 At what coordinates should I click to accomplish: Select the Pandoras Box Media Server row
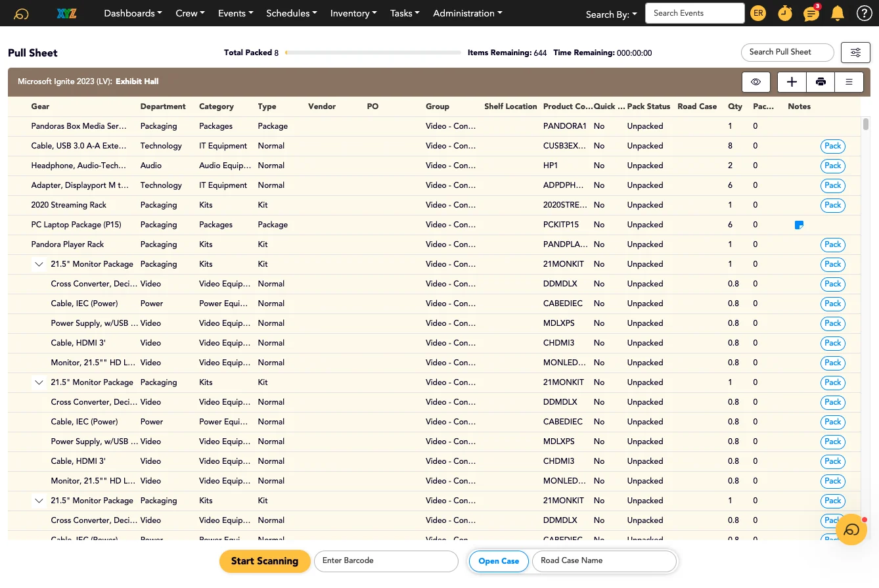click(434, 126)
